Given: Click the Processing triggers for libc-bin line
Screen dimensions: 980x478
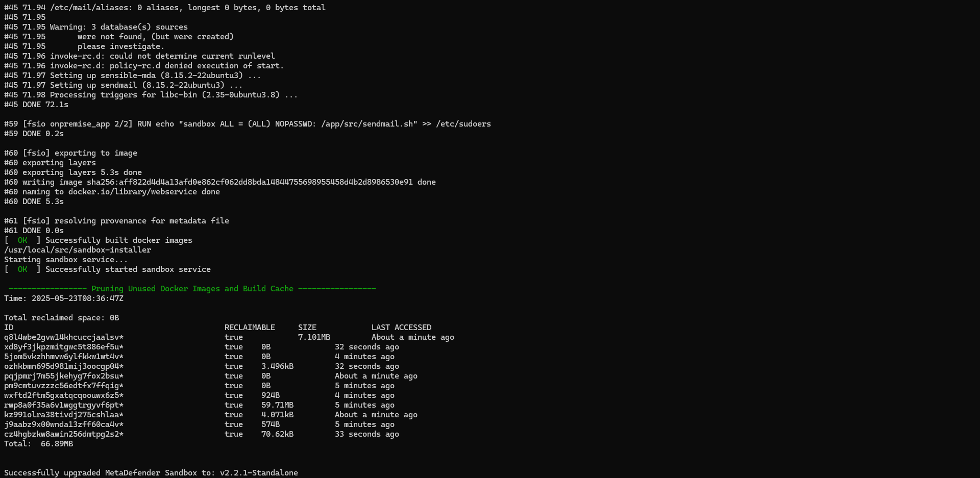Looking at the screenshot, I should click(151, 95).
